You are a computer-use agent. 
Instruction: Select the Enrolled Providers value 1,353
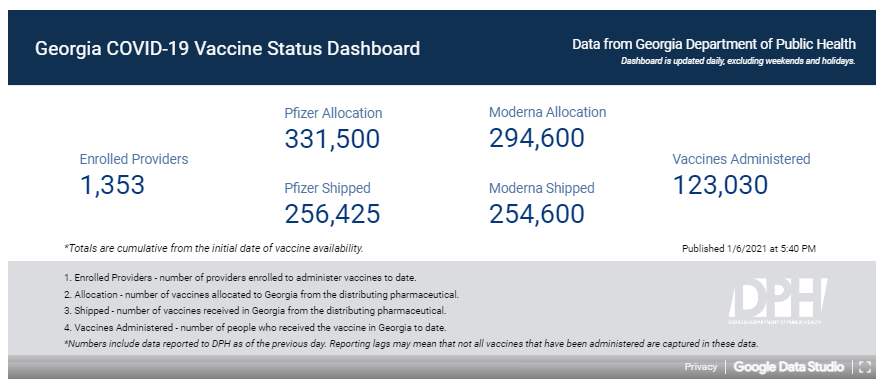112,185
